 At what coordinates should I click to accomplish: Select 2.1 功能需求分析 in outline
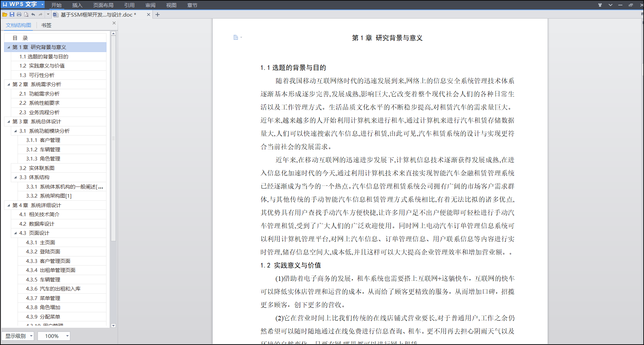point(59,94)
